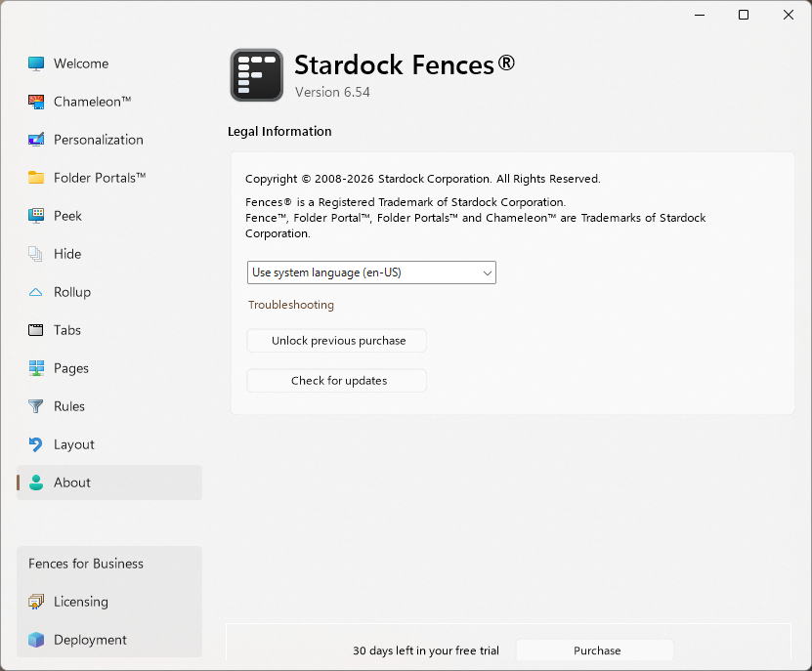Viewport: 812px width, 671px height.
Task: Click the Licensing certificate icon
Action: pyautogui.click(x=36, y=602)
